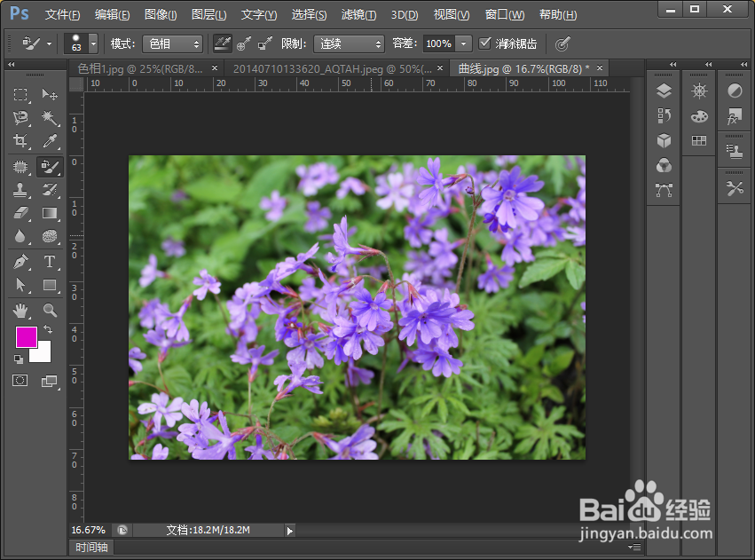Viewport: 755px width, 560px height.
Task: Close the 曲线.jpg document tab
Action: click(600, 68)
